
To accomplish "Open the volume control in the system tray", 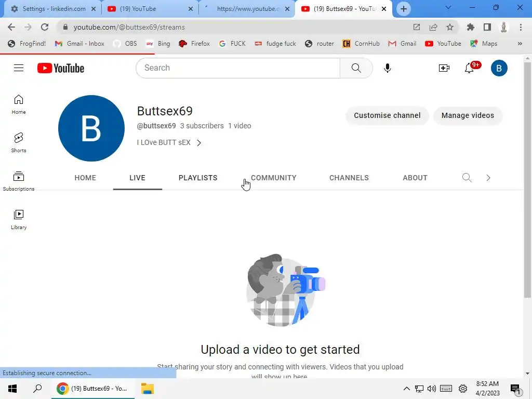I will (x=431, y=389).
